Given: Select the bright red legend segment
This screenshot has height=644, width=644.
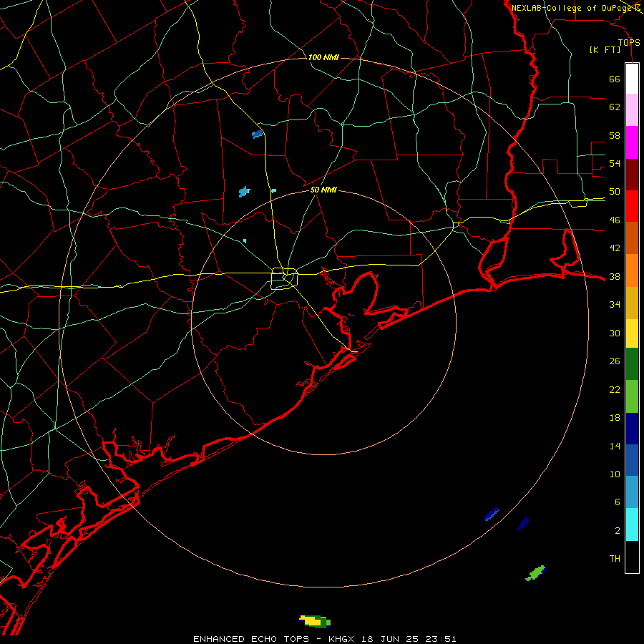Looking at the screenshot, I should [x=632, y=206].
